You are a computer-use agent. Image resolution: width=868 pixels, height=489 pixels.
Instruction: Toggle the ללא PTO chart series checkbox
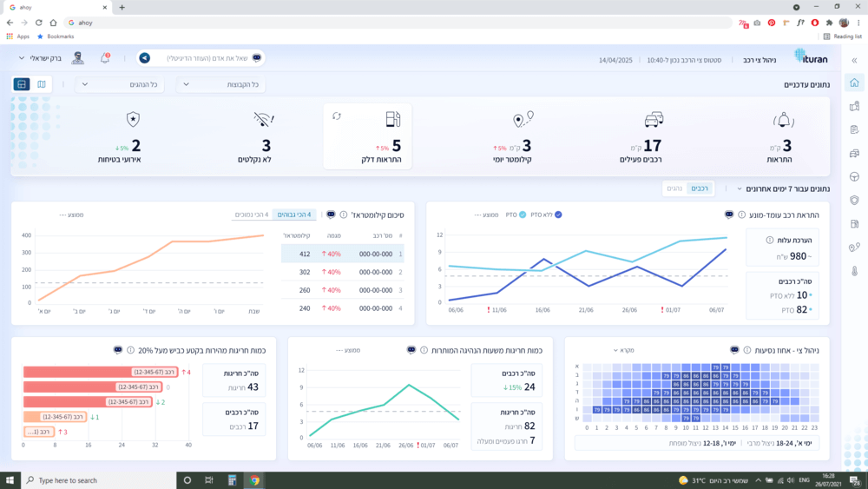coord(559,215)
